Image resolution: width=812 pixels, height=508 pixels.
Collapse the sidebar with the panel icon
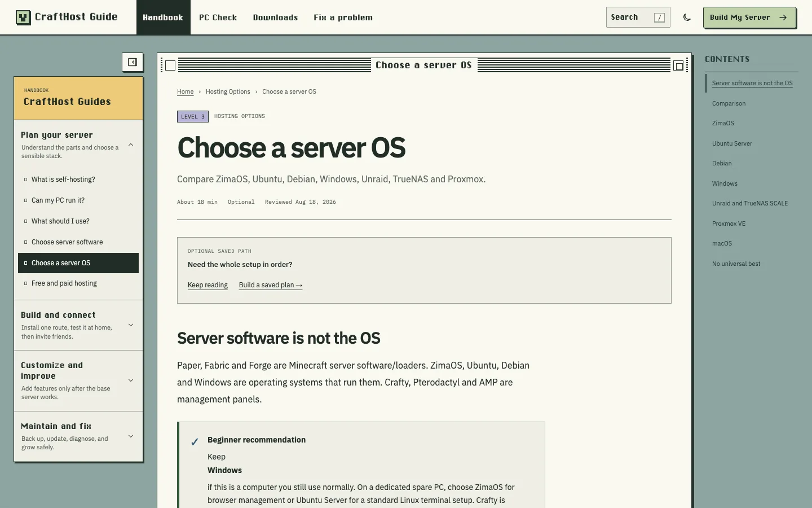(133, 62)
